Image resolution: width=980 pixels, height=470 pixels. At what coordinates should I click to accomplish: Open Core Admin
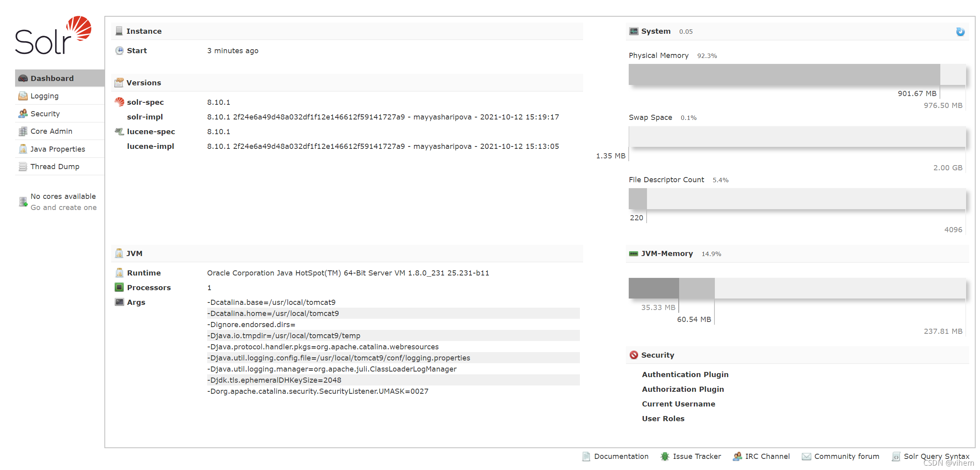click(60, 131)
